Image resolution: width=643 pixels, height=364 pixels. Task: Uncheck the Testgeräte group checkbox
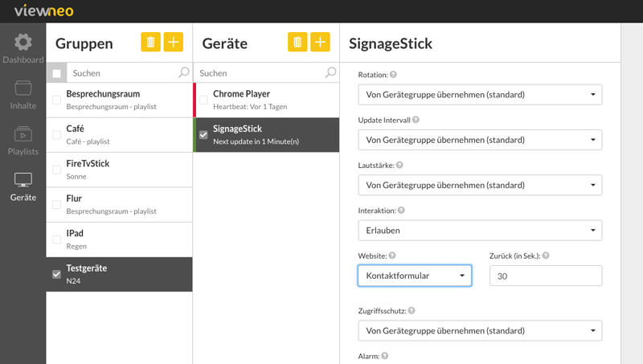(x=56, y=274)
